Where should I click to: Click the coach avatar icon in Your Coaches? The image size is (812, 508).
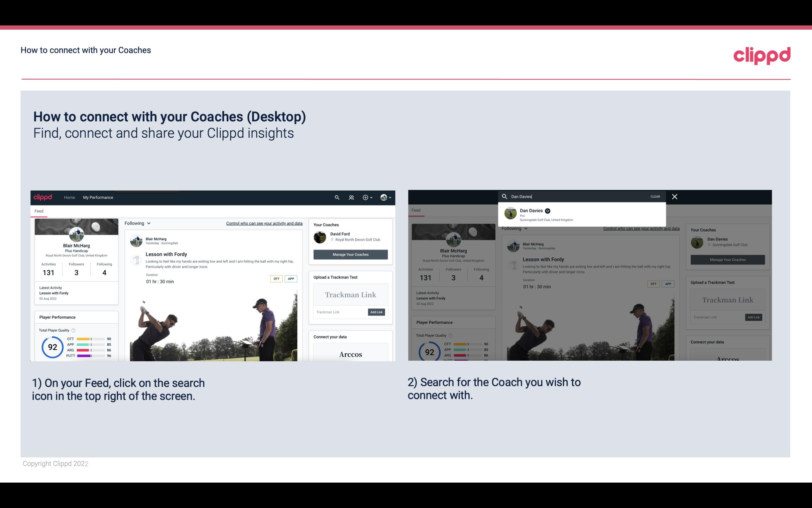(x=320, y=237)
